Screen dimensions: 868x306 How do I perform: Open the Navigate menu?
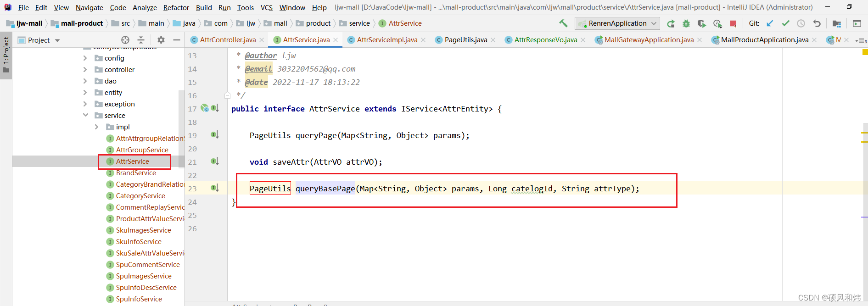(x=90, y=7)
